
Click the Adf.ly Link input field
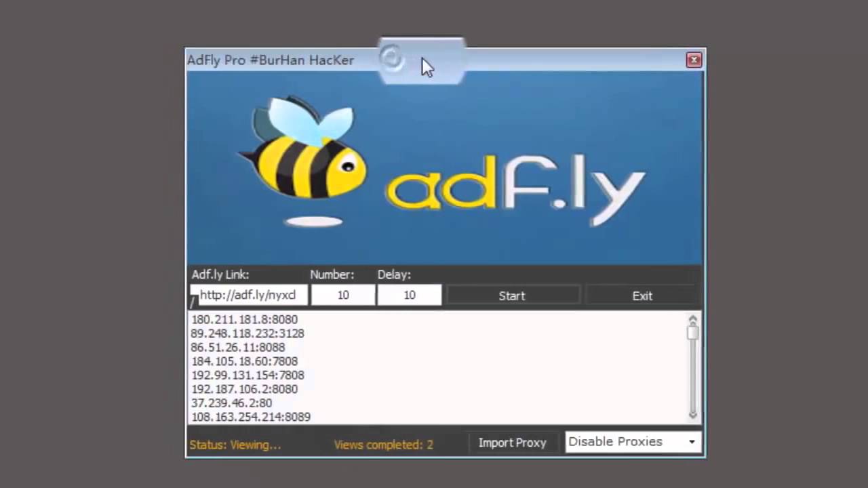point(248,295)
